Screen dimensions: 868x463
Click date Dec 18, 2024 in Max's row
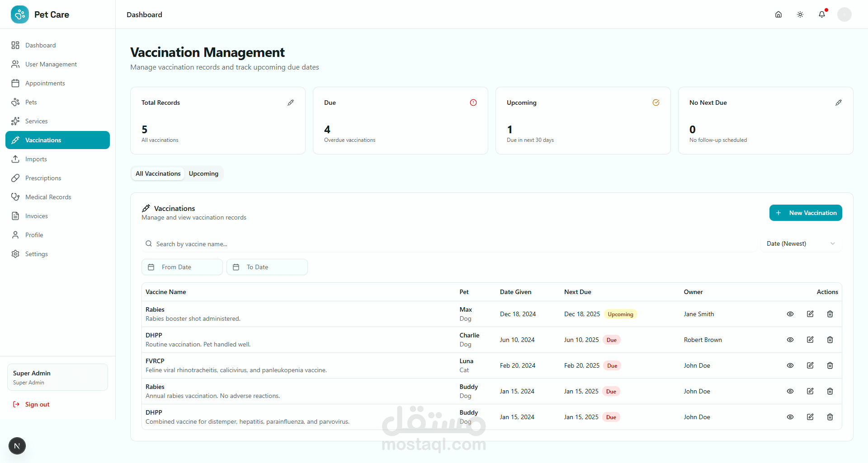[518, 314]
